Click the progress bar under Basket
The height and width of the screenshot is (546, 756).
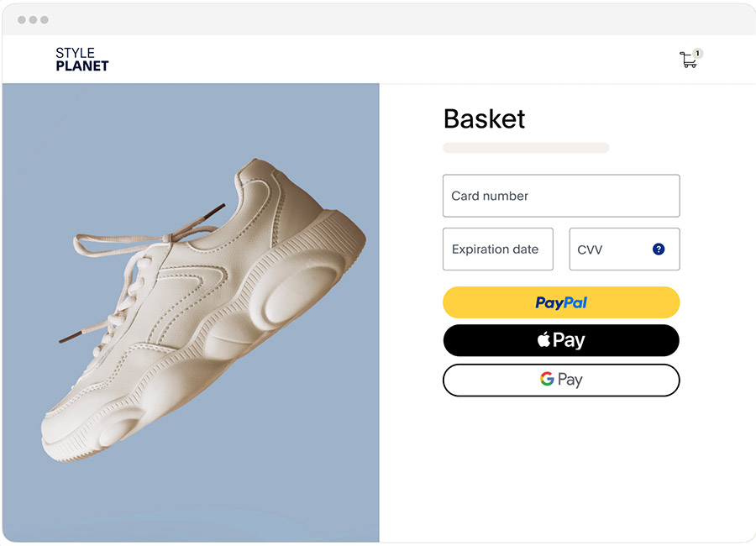click(x=526, y=148)
